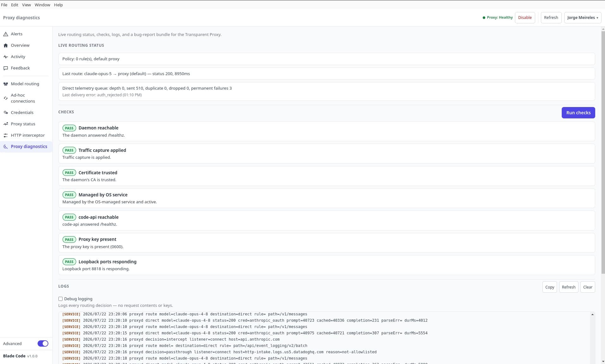Click the 'Direct telemetry queue' status line
The width and height of the screenshot is (605, 364).
click(x=147, y=88)
